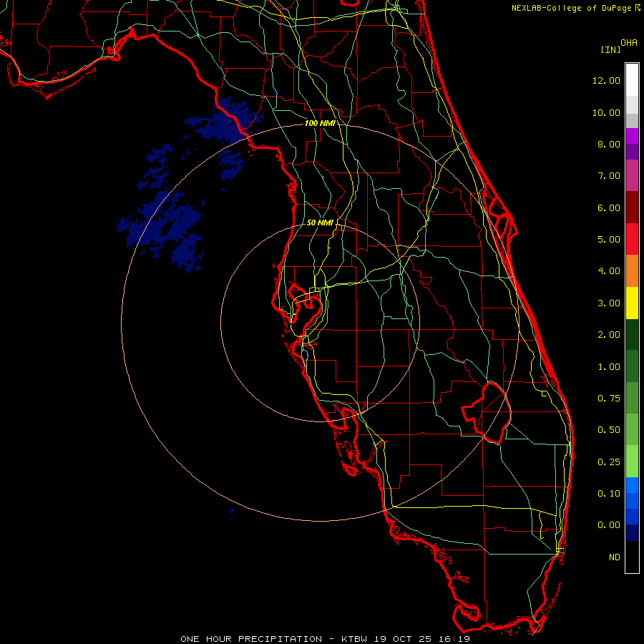The image size is (644, 644).
Task: Click the OHA product code label
Action: click(629, 43)
